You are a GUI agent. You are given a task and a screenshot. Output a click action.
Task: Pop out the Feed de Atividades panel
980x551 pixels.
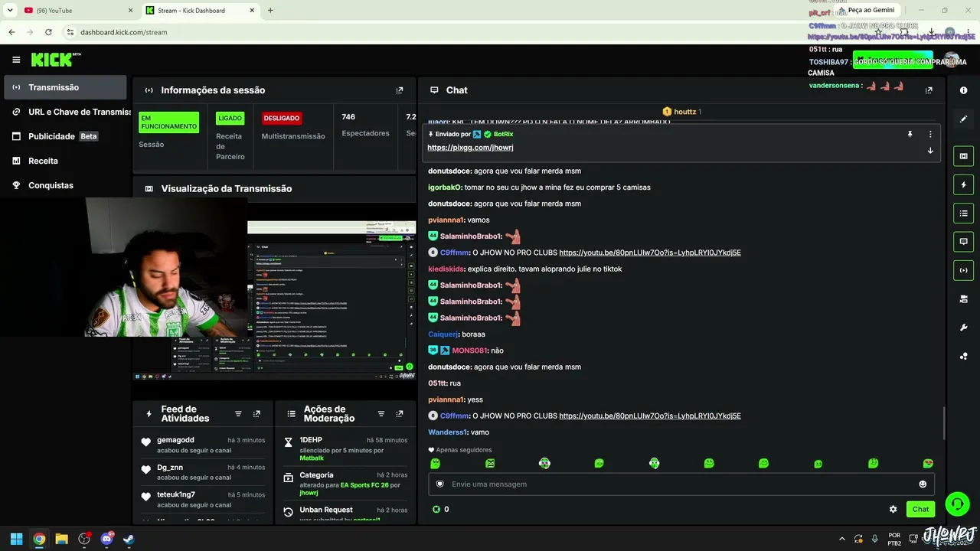(256, 414)
